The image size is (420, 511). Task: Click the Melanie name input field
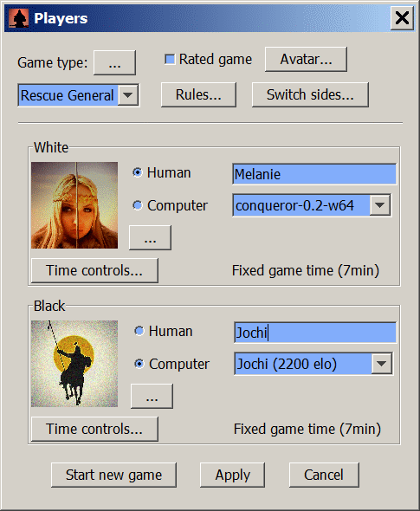pyautogui.click(x=314, y=174)
